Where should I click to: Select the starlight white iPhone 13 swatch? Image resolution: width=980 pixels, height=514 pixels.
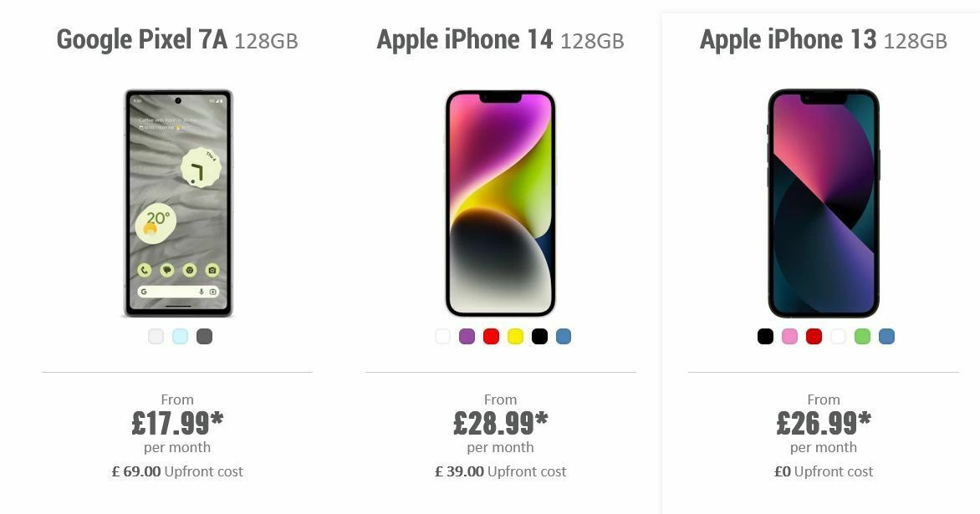[838, 335]
